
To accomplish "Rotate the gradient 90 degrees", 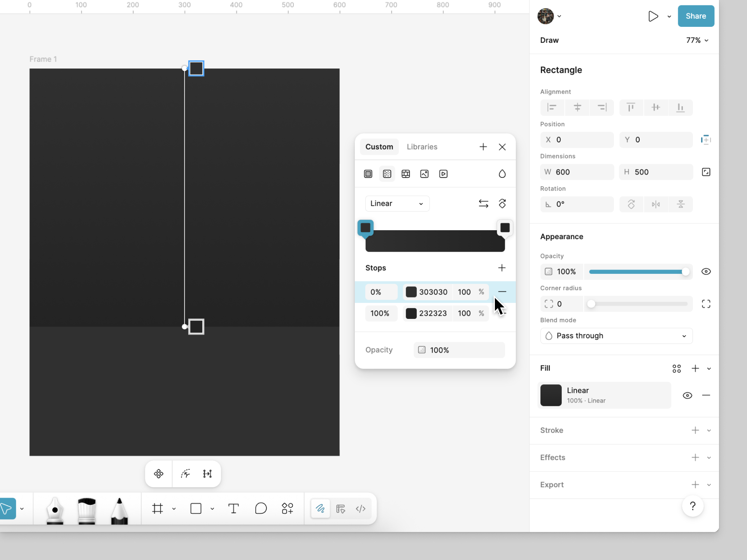I will pos(502,203).
